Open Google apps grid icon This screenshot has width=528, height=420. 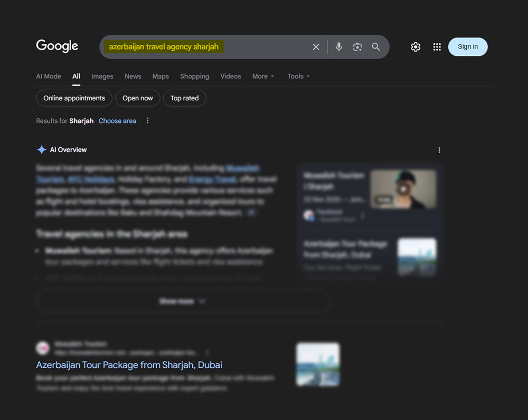[x=437, y=47]
